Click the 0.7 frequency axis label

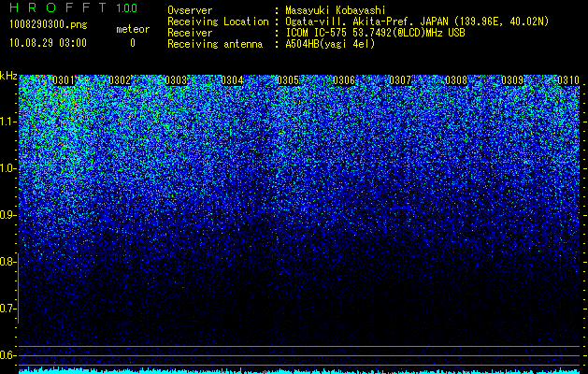click(x=7, y=309)
